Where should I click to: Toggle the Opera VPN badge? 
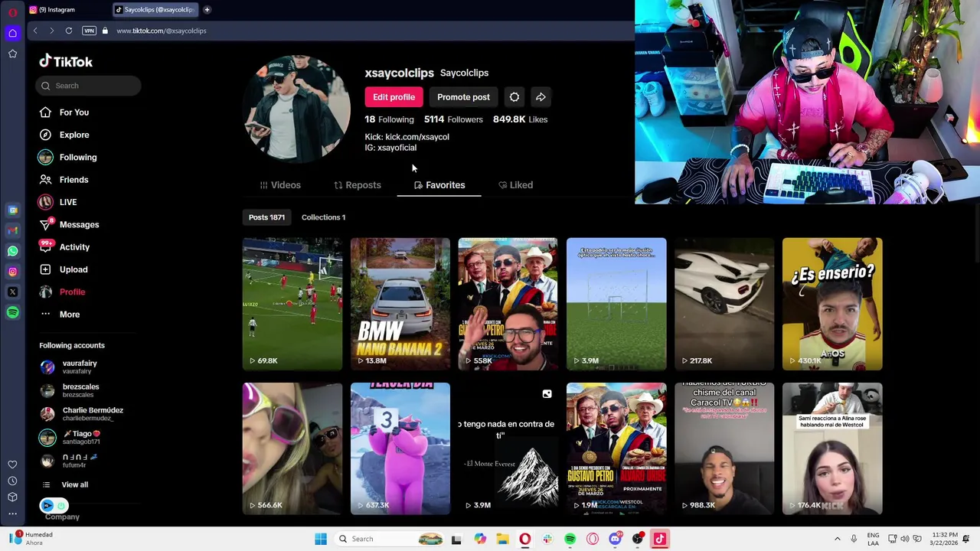[x=89, y=31]
